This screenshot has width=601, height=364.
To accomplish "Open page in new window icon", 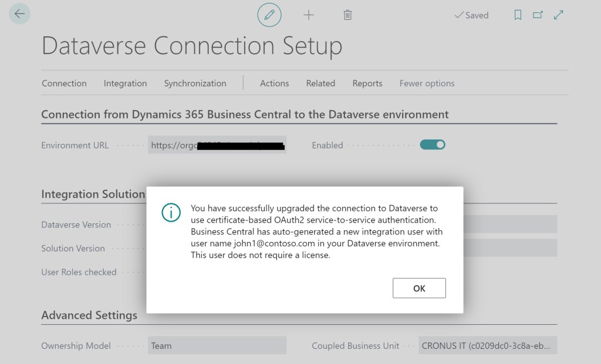I will [538, 15].
